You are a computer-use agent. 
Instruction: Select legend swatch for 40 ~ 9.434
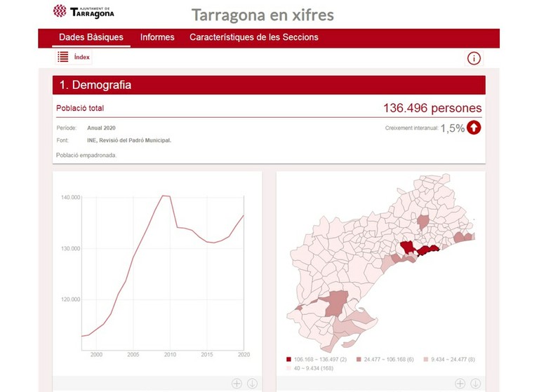tap(289, 367)
